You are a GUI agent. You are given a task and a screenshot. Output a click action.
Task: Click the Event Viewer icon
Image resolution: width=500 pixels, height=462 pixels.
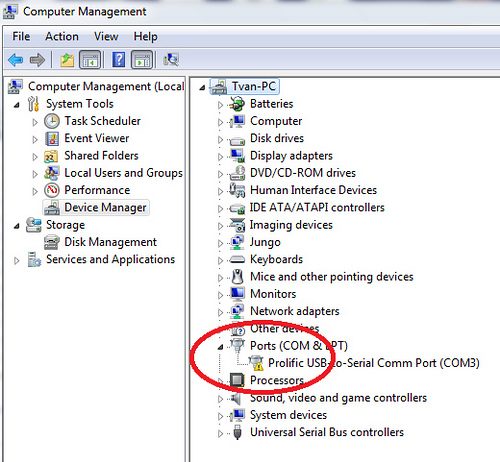click(52, 138)
